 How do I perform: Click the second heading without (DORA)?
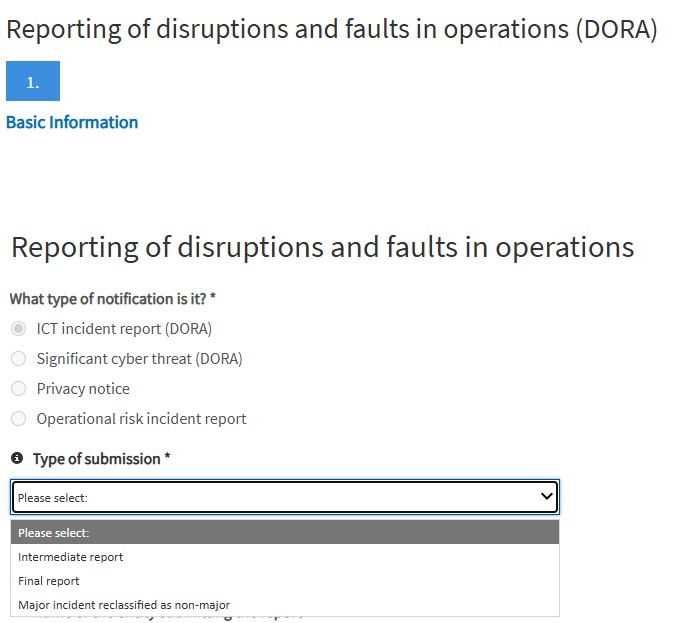coord(322,247)
